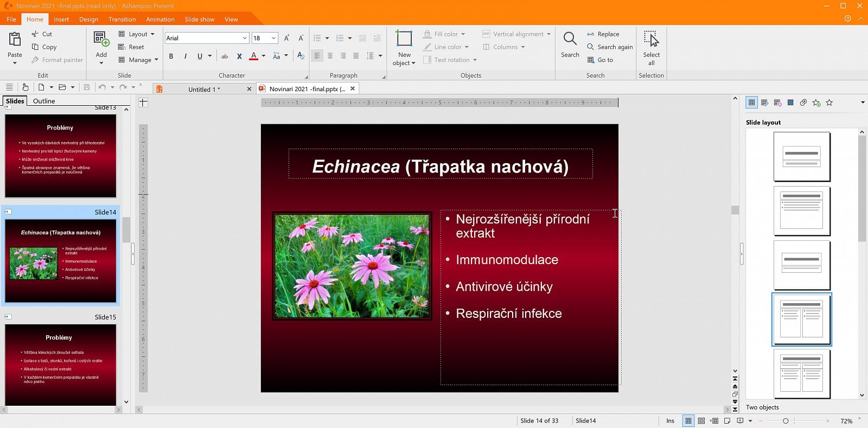This screenshot has width=868, height=428.
Task: Open the Manage slides dropdown
Action: pyautogui.click(x=138, y=60)
